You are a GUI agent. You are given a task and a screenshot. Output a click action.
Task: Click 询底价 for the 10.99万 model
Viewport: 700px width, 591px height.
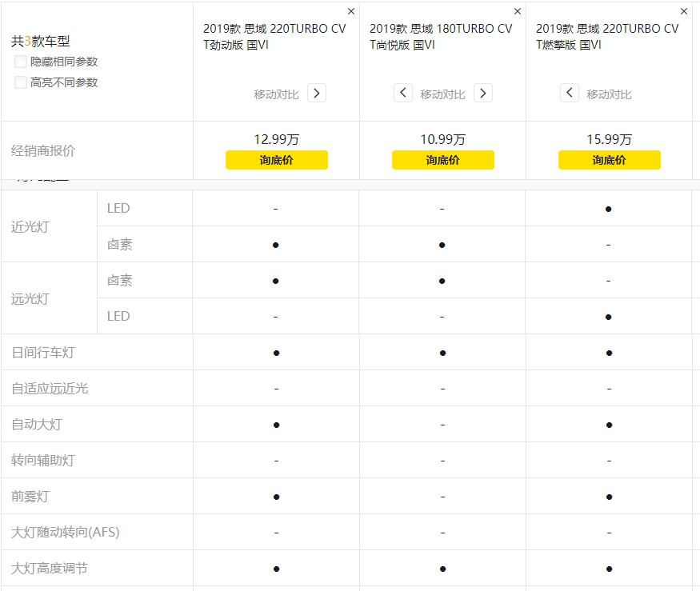[x=442, y=160]
